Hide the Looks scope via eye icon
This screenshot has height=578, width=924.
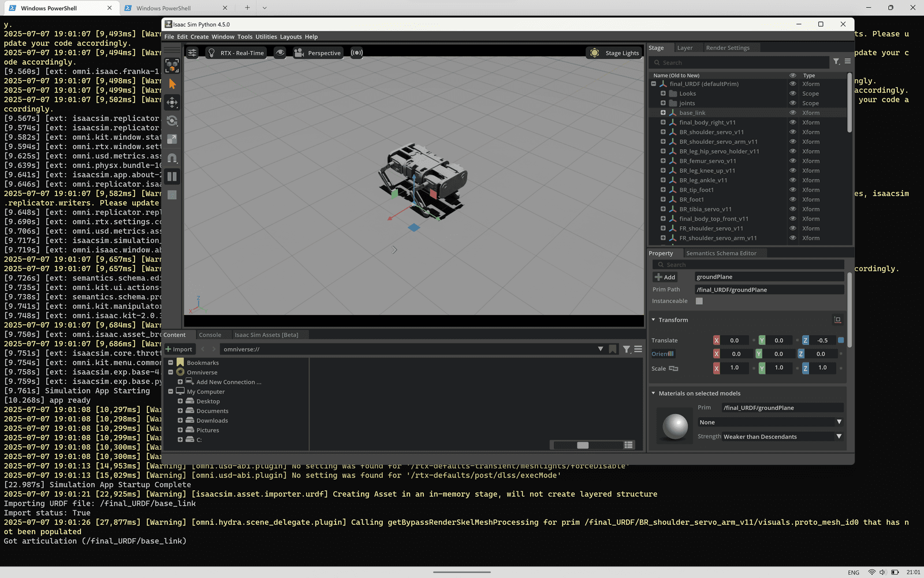pyautogui.click(x=792, y=94)
